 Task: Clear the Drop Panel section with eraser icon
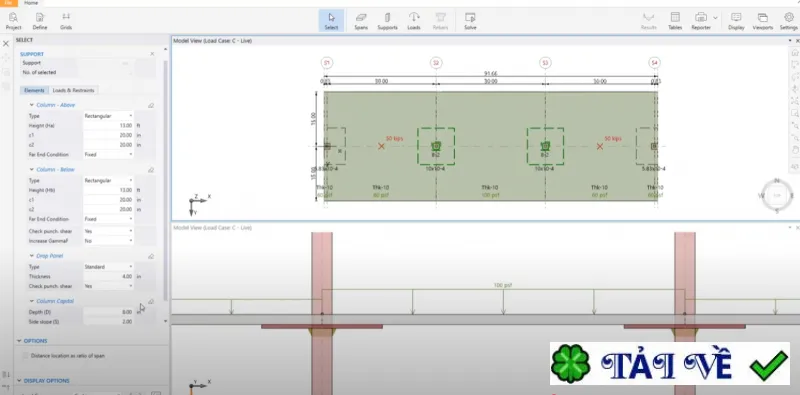point(151,256)
